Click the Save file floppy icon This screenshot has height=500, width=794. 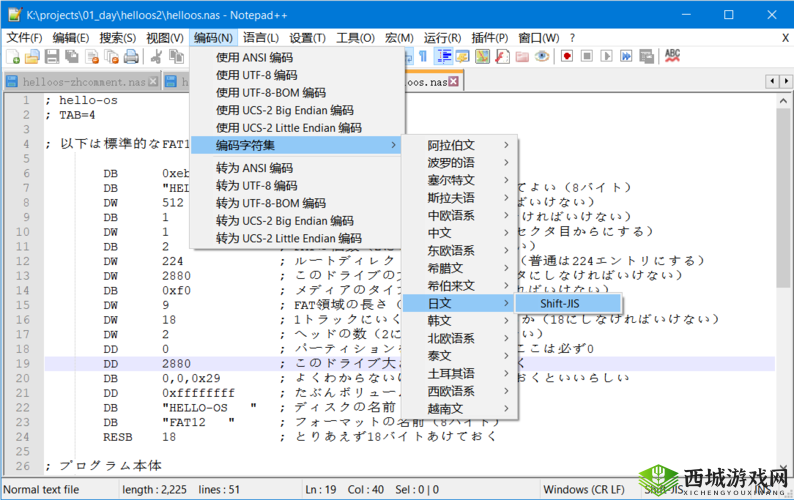pyautogui.click(x=51, y=57)
